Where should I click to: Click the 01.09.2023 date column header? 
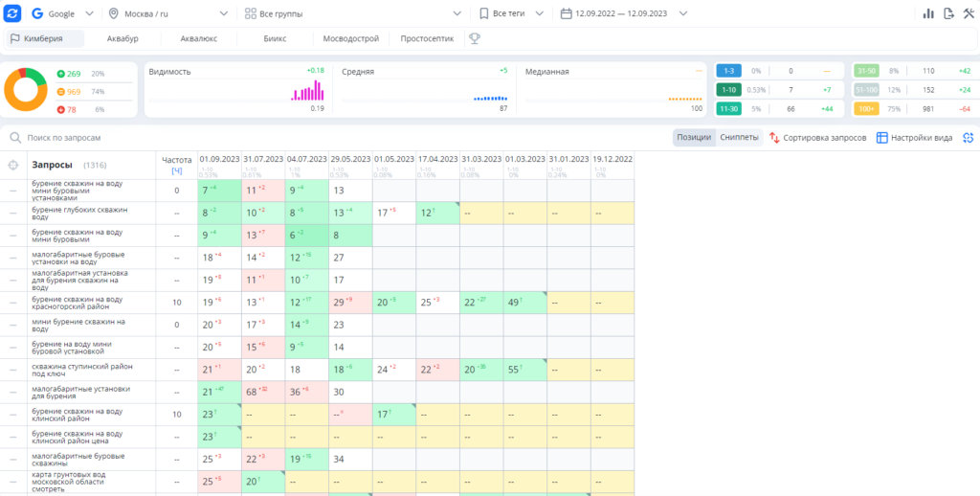(219, 160)
